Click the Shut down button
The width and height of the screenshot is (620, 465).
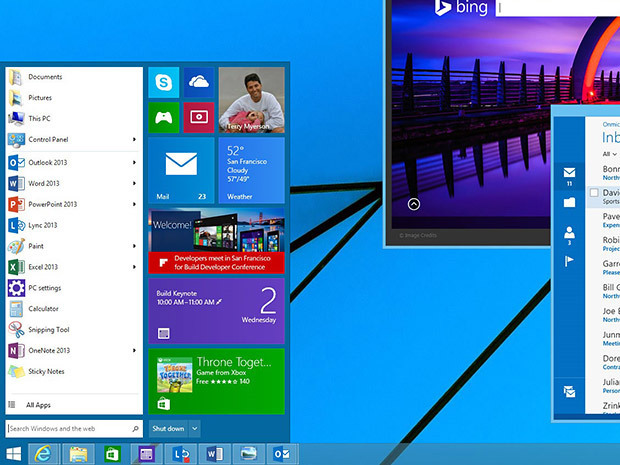(x=168, y=429)
